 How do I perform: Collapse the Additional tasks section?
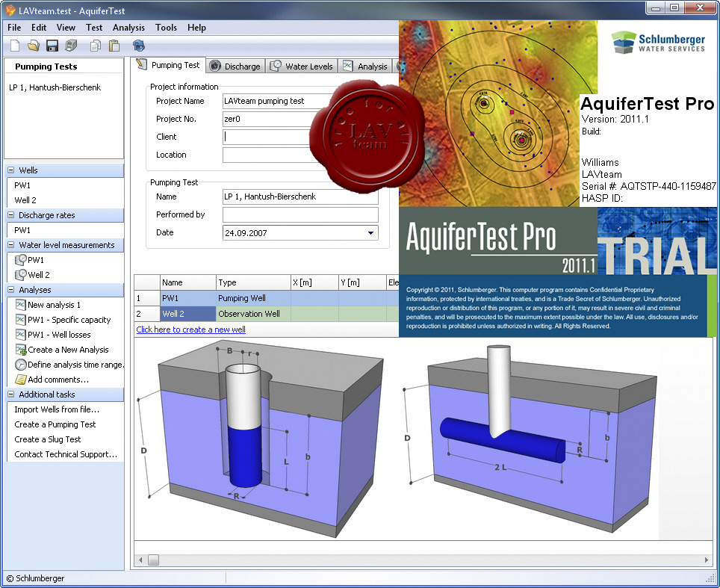tap(11, 394)
